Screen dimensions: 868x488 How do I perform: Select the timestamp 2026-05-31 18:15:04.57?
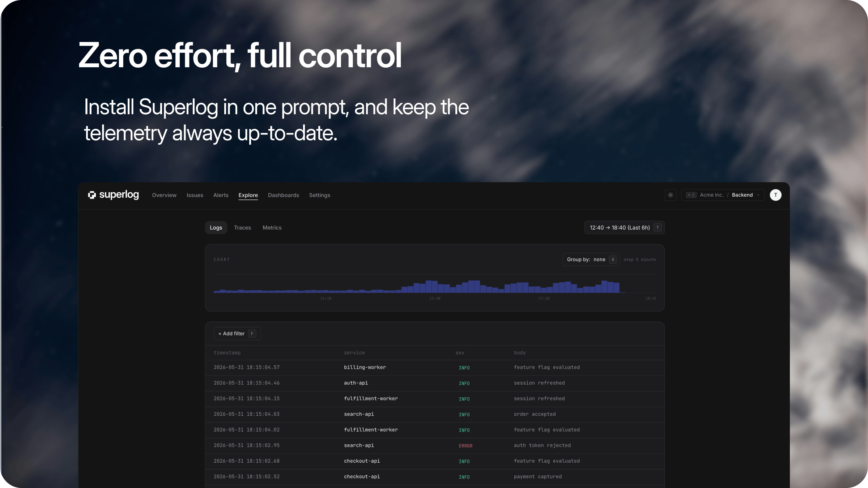click(x=247, y=367)
